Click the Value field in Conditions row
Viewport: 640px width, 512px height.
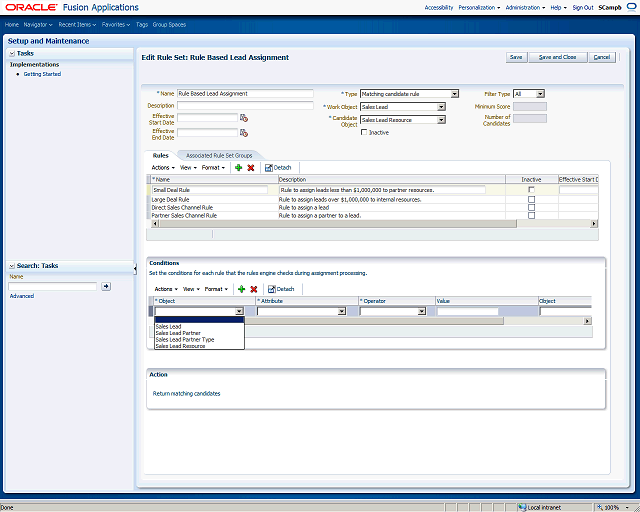click(x=468, y=312)
